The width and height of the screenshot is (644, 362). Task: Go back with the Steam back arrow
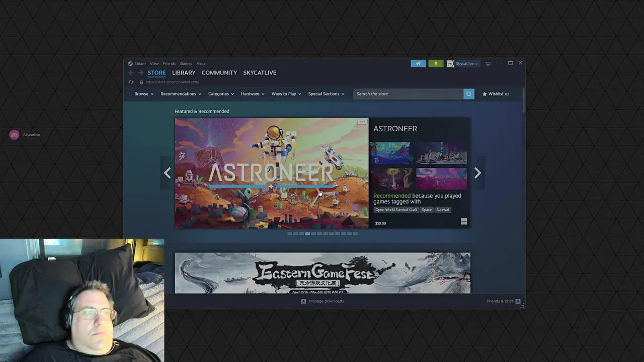coord(131,73)
